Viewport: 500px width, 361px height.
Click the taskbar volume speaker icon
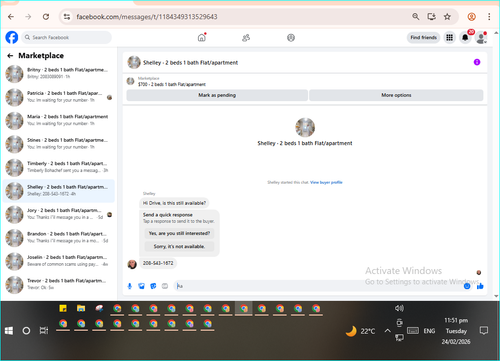click(399, 308)
